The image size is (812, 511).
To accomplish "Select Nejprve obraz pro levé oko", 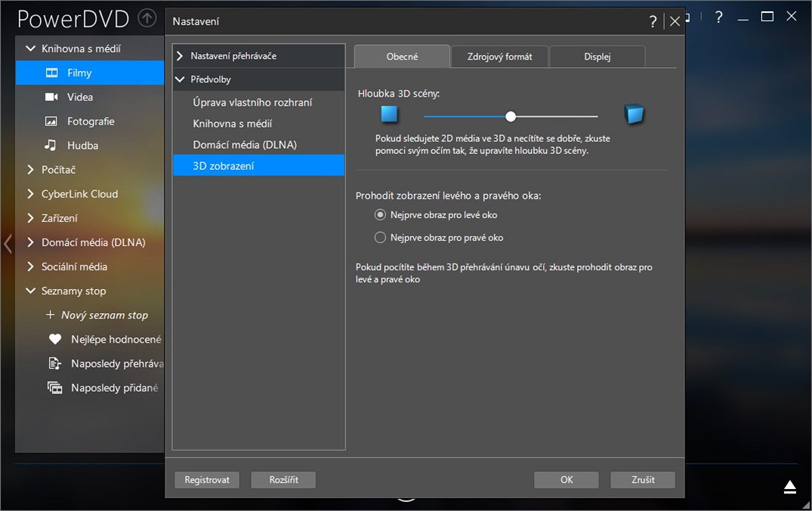I will pos(381,215).
